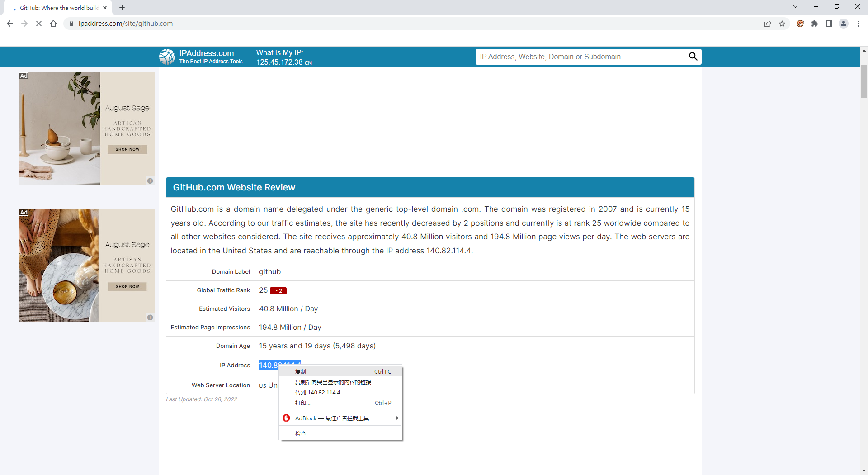Click the Ad badge on bottom ad
The height and width of the screenshot is (475, 868).
coord(24,212)
